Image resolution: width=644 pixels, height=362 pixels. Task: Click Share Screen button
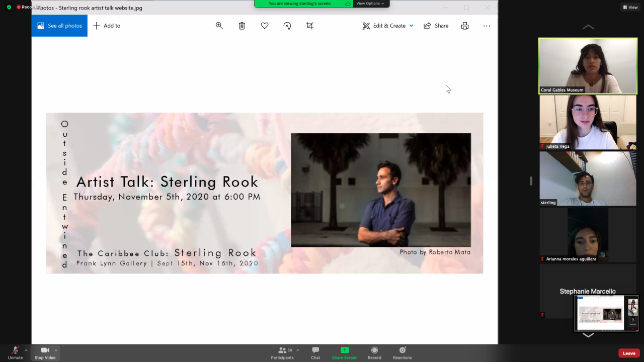(345, 352)
